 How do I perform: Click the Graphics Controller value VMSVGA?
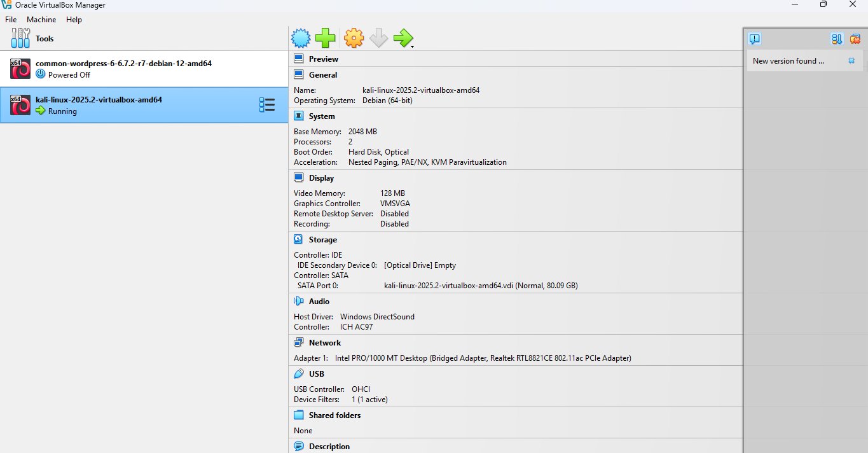395,203
